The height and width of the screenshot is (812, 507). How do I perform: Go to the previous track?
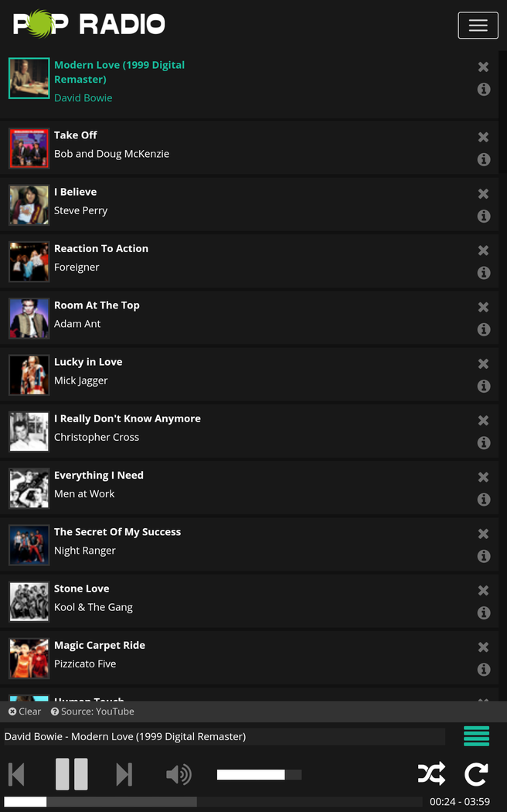[17, 774]
